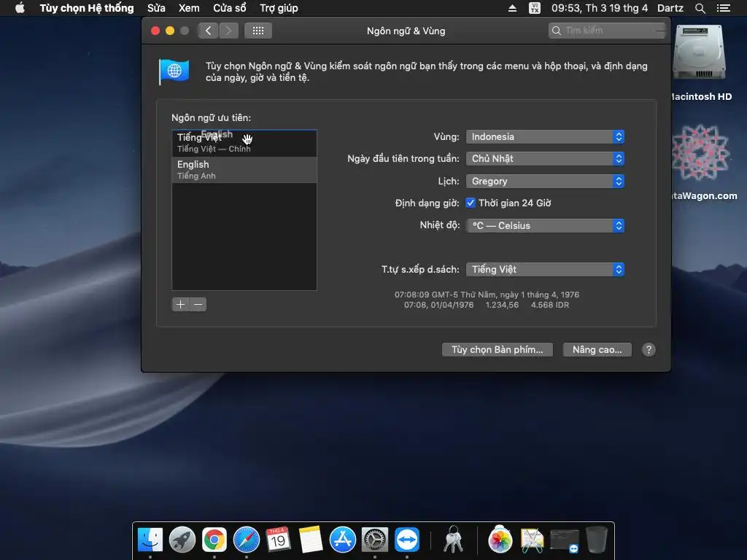Open TeamViewer from the Dock

(407, 540)
